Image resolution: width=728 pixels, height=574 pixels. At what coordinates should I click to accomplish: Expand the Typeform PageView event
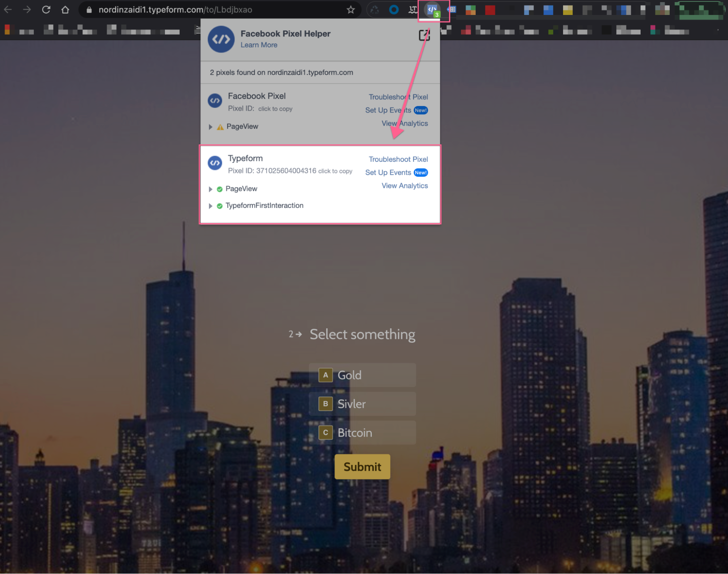pyautogui.click(x=210, y=189)
